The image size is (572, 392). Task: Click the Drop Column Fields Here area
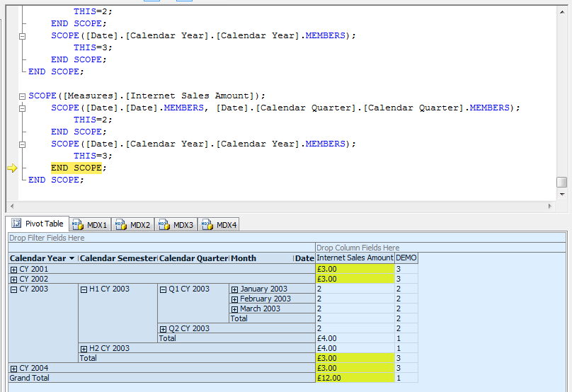tap(440, 248)
